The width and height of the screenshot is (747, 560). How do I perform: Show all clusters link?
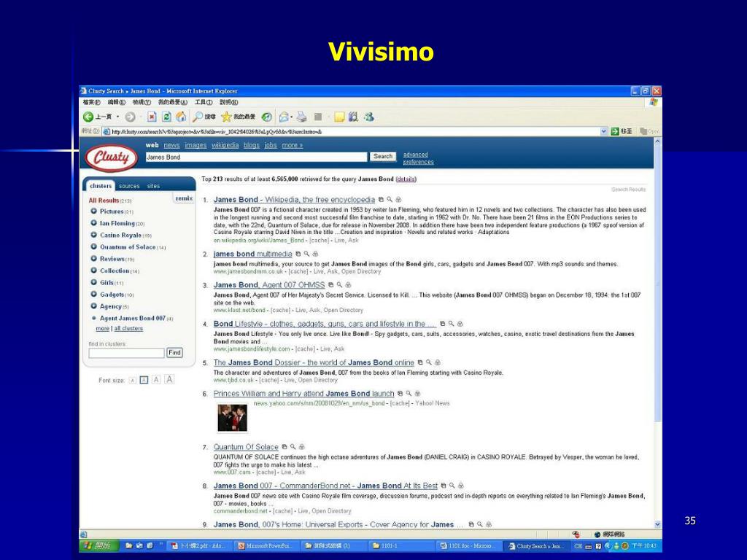pos(128,329)
